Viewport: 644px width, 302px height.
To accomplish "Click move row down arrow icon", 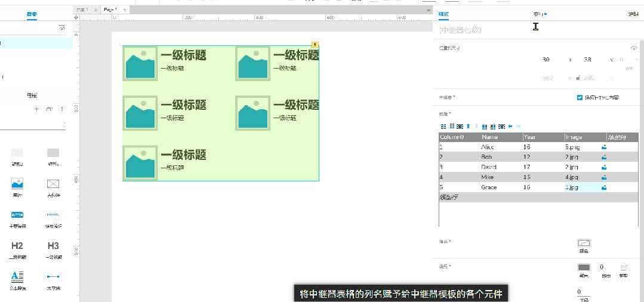I will (x=476, y=126).
